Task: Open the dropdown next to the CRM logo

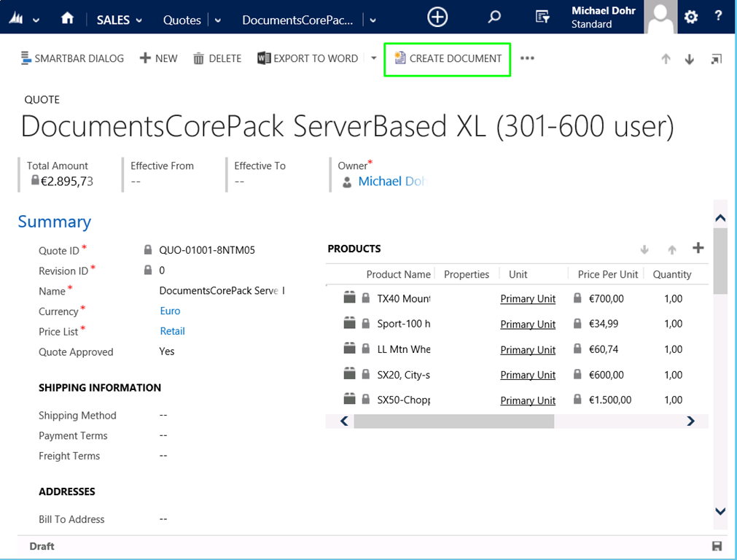Action: click(x=36, y=20)
